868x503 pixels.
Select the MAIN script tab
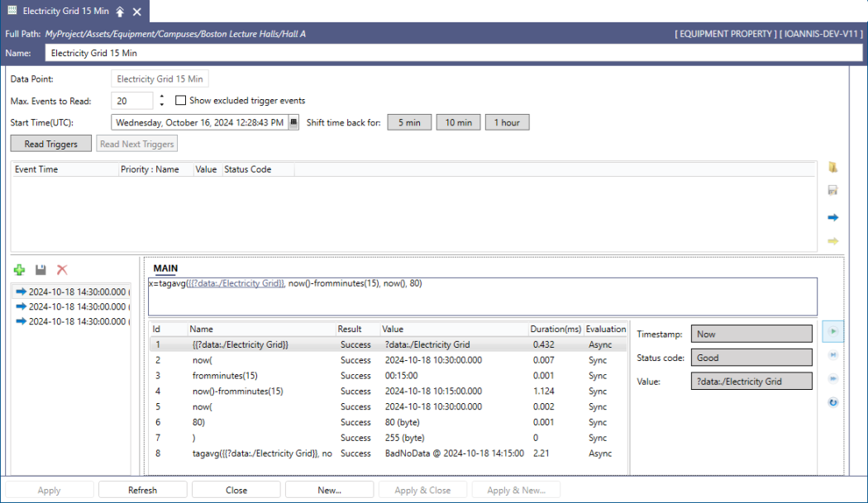click(x=165, y=268)
